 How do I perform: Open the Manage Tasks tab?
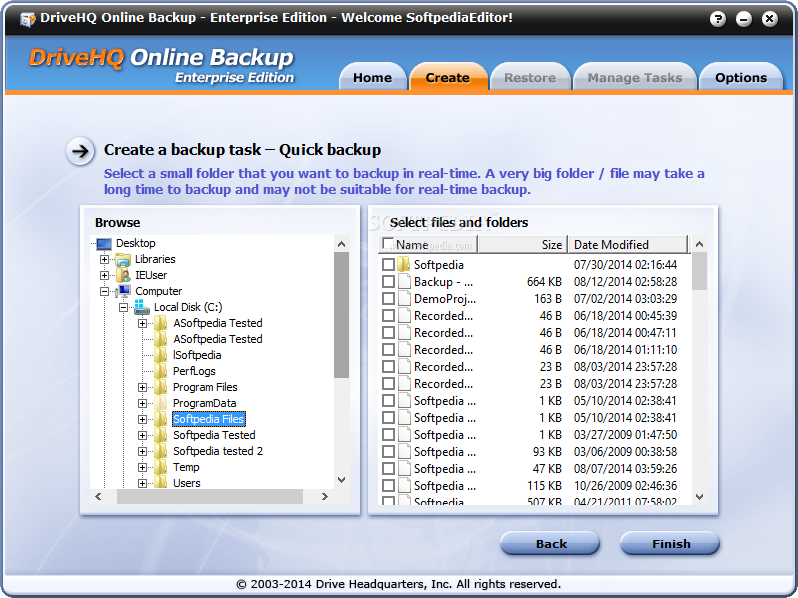635,77
